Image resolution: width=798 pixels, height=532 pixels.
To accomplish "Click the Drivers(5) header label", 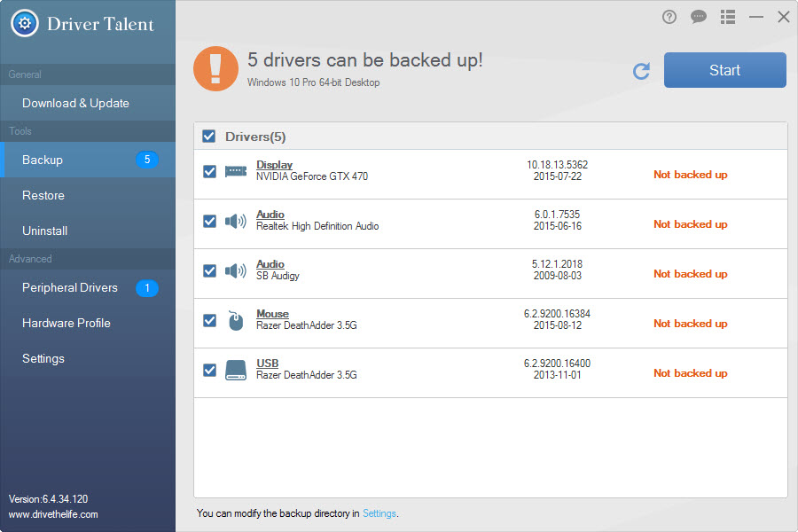I will [x=255, y=137].
